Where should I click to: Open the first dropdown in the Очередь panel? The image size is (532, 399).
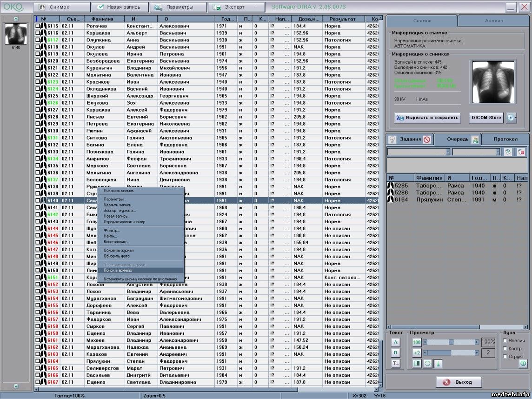(x=448, y=152)
